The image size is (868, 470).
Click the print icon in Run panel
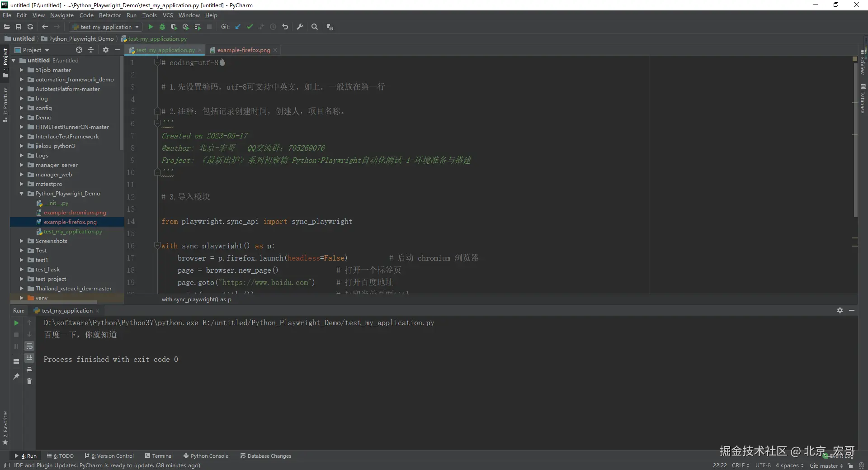[29, 370]
